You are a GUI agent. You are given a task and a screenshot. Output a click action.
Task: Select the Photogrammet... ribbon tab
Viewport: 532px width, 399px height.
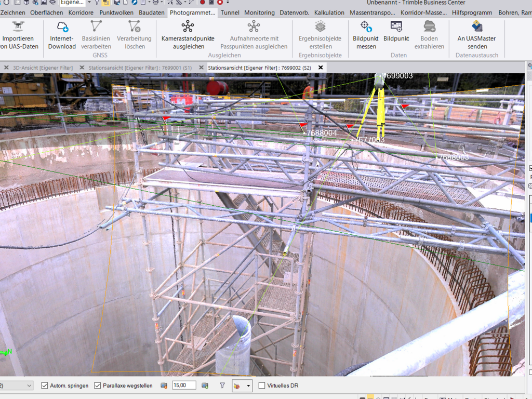[192, 12]
